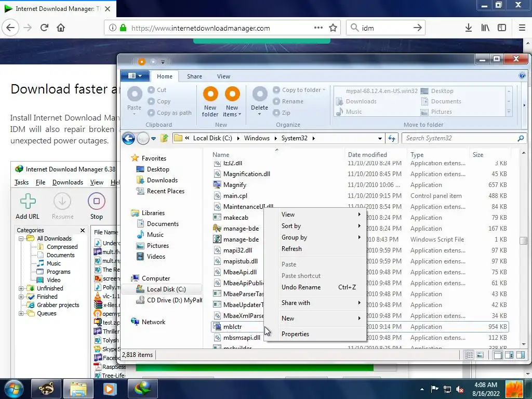Open the Home ribbon tab

[165, 76]
